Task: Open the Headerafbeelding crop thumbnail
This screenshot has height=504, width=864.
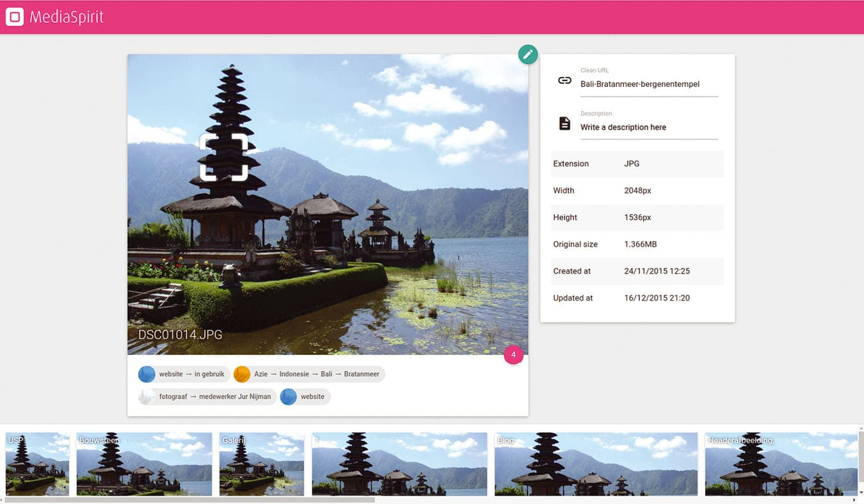Action: pyautogui.click(x=781, y=464)
